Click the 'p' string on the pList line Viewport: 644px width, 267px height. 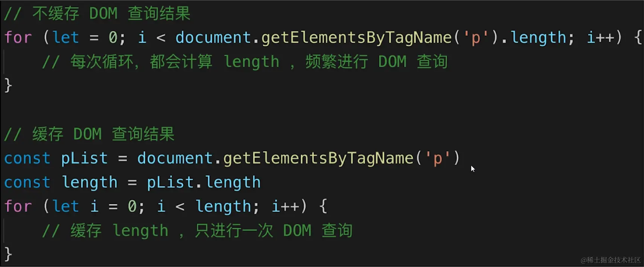tap(437, 158)
